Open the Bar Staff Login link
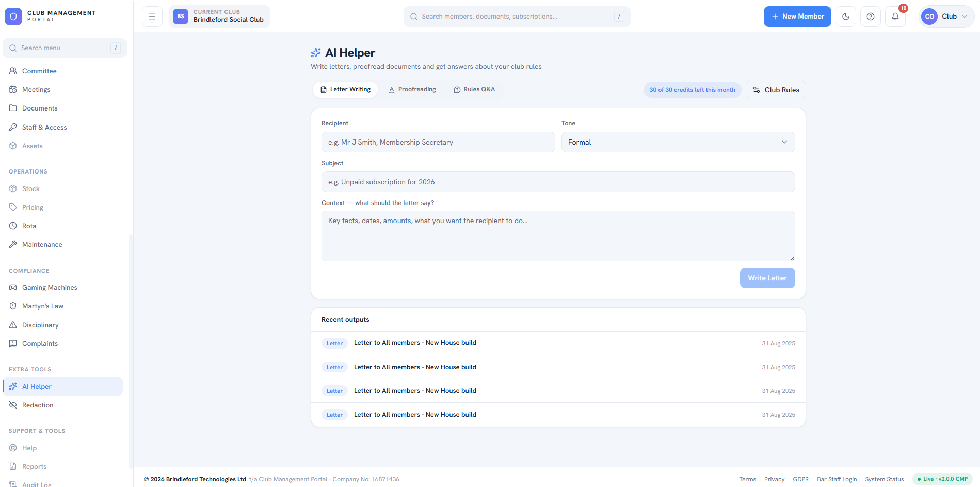The image size is (980, 487). tap(837, 479)
